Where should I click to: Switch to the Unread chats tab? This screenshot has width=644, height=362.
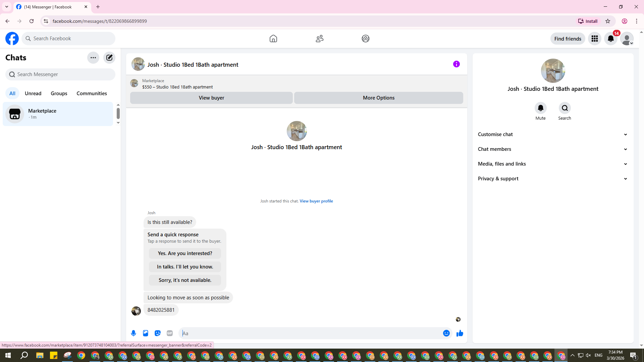coord(33,94)
